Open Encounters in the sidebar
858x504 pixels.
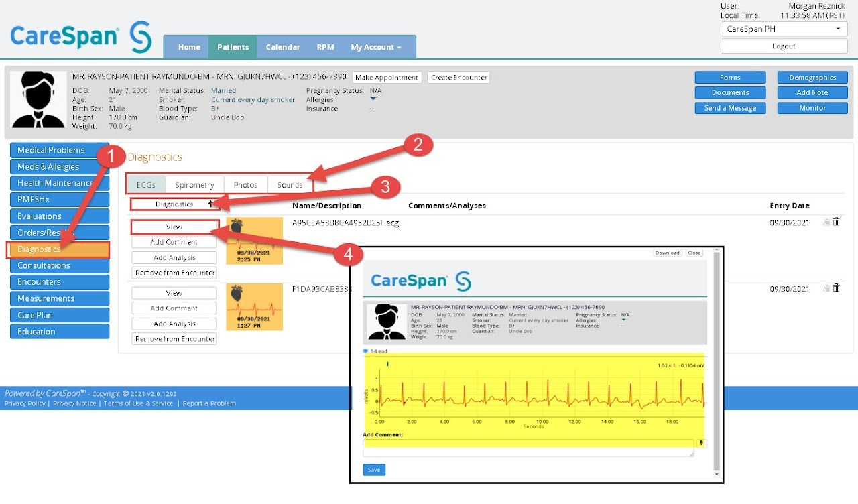click(59, 282)
